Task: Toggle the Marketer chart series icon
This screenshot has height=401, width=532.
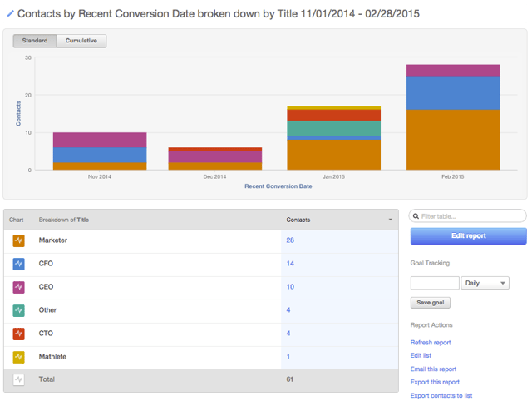Action: 18,240
